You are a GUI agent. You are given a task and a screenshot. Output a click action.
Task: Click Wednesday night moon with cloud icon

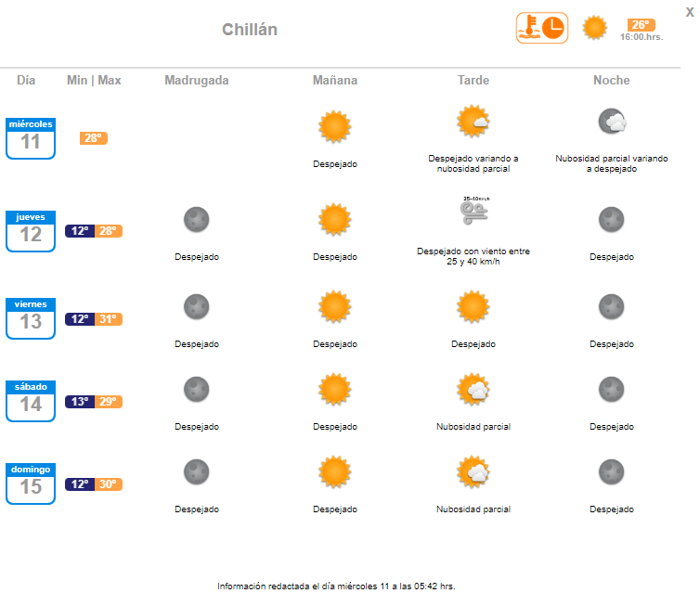point(612,122)
